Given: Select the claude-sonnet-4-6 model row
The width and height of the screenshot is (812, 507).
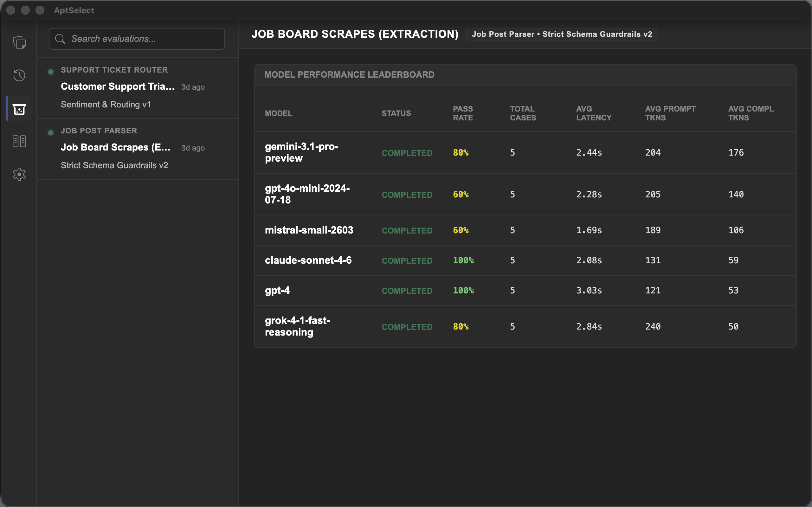Looking at the screenshot, I should pyautogui.click(x=525, y=260).
